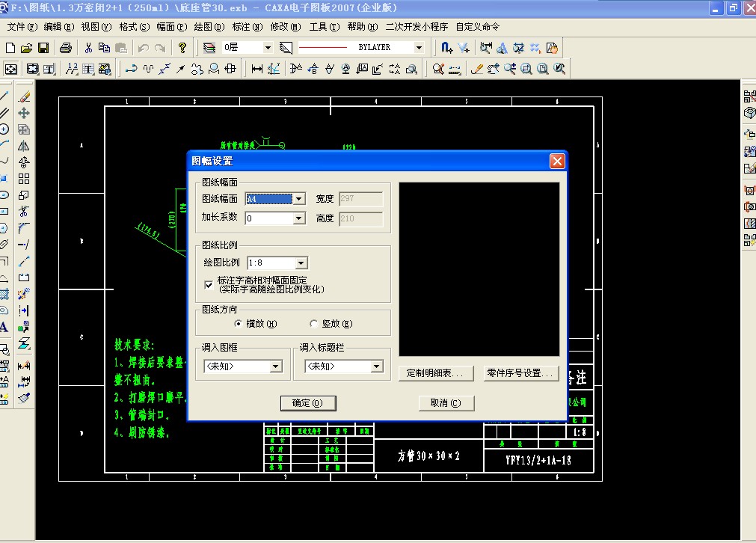Open the 二次开发小程序 menu

417,27
